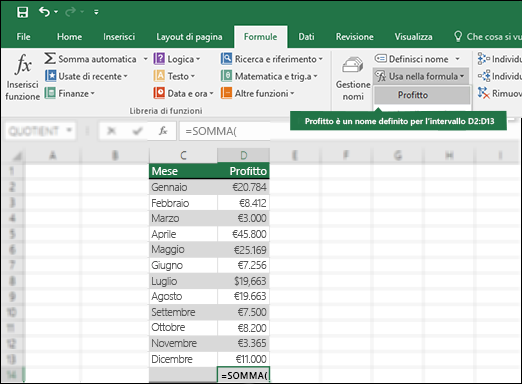Open the Name Box dropdown arrow
The height and width of the screenshot is (384, 522).
(x=69, y=130)
